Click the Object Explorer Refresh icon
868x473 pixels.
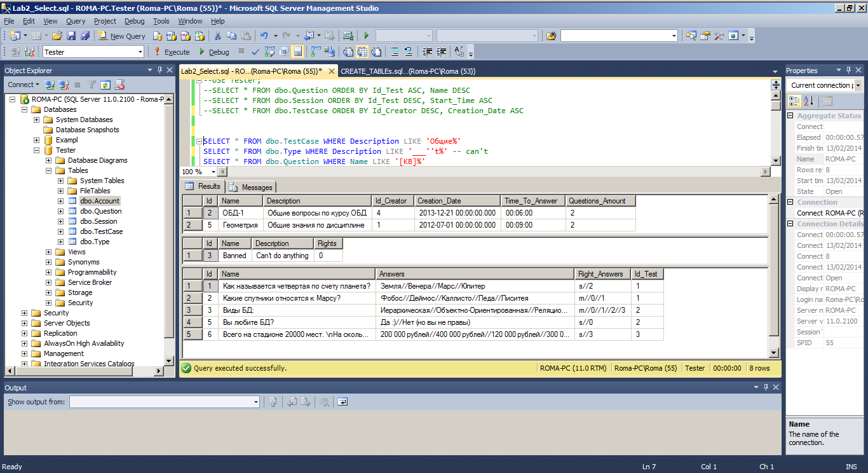click(105, 85)
